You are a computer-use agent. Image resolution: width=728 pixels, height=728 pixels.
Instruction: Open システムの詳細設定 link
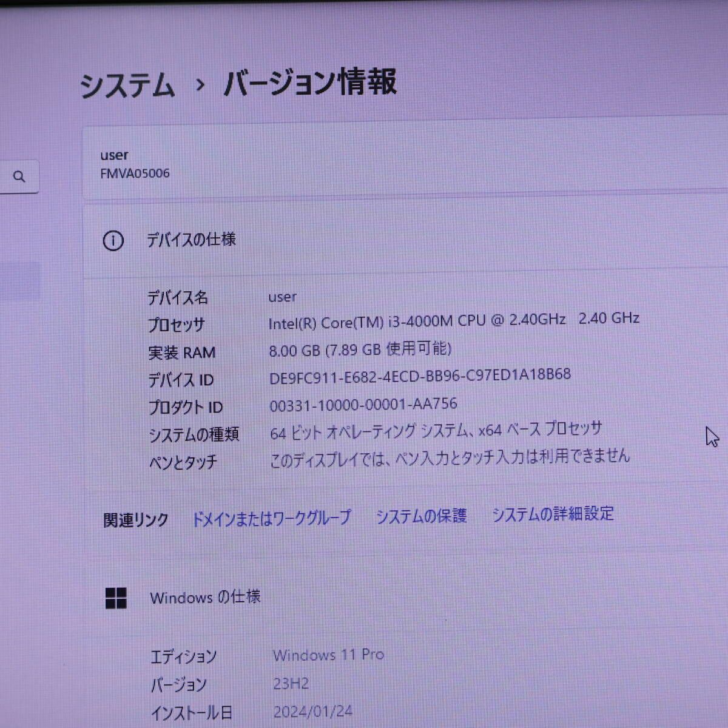click(x=553, y=514)
